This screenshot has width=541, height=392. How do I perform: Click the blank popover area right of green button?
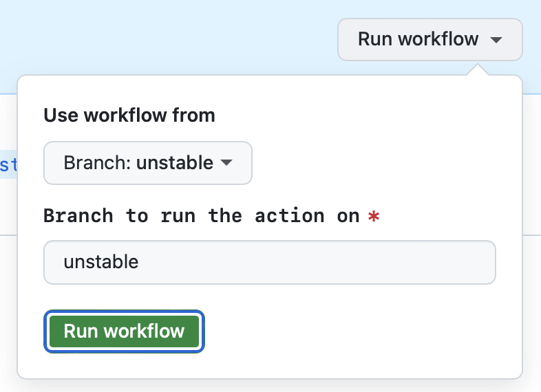(x=358, y=331)
